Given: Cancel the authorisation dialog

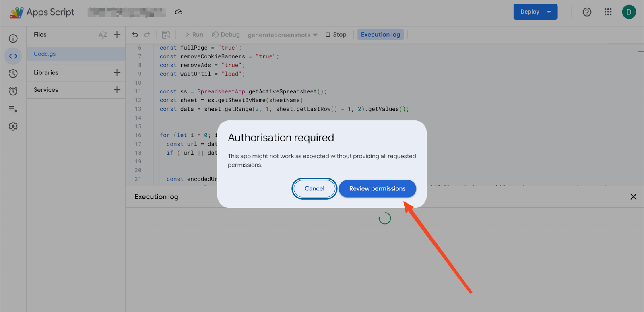Looking at the screenshot, I should click(314, 188).
